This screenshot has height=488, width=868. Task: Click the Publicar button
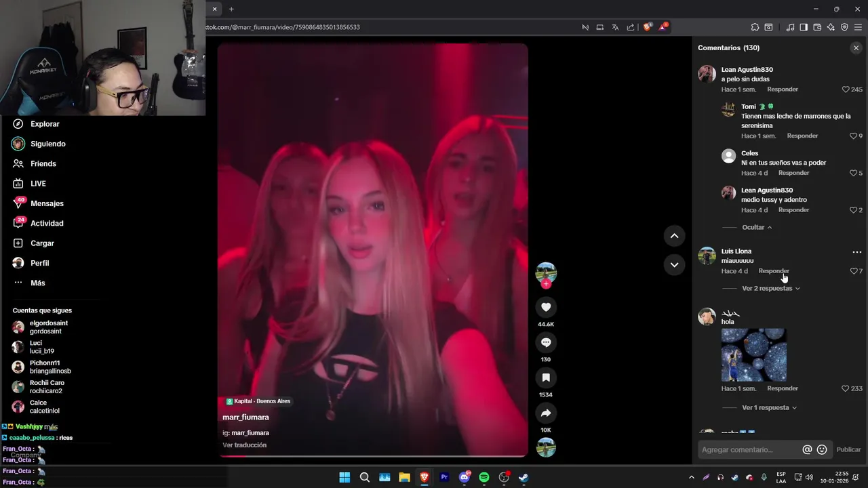coord(848,449)
